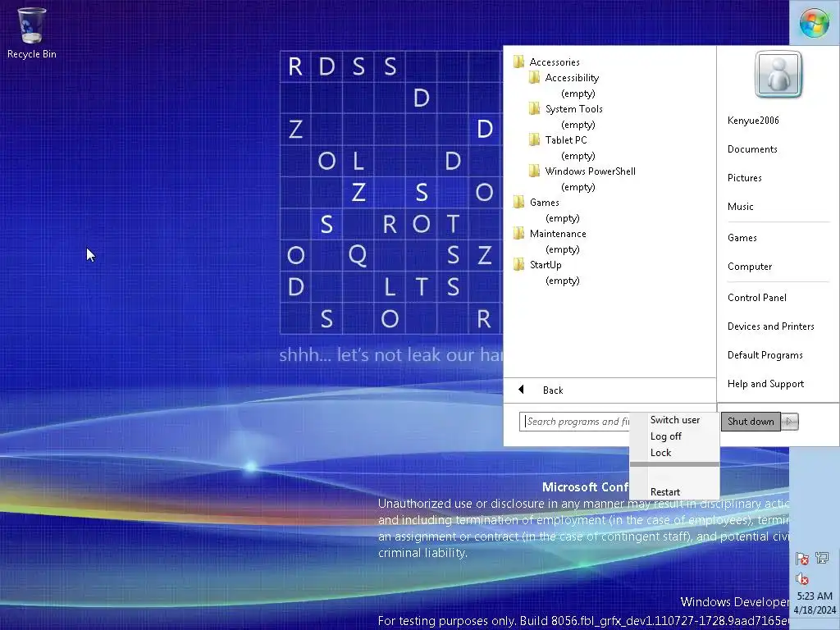
Task: Click the Maintenance folder icon
Action: pyautogui.click(x=518, y=233)
